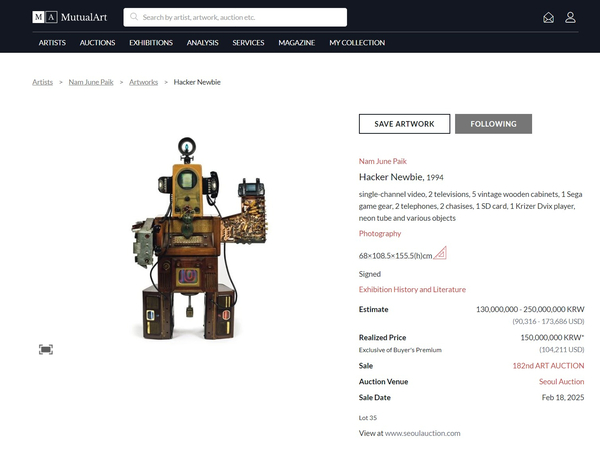
Task: Open My Collection
Action: (x=357, y=43)
